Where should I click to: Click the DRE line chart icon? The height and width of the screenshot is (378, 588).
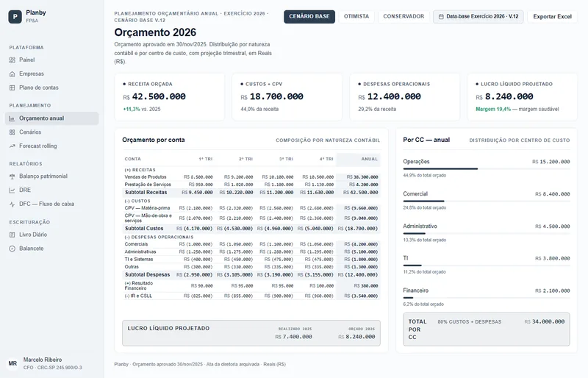pyautogui.click(x=12, y=190)
